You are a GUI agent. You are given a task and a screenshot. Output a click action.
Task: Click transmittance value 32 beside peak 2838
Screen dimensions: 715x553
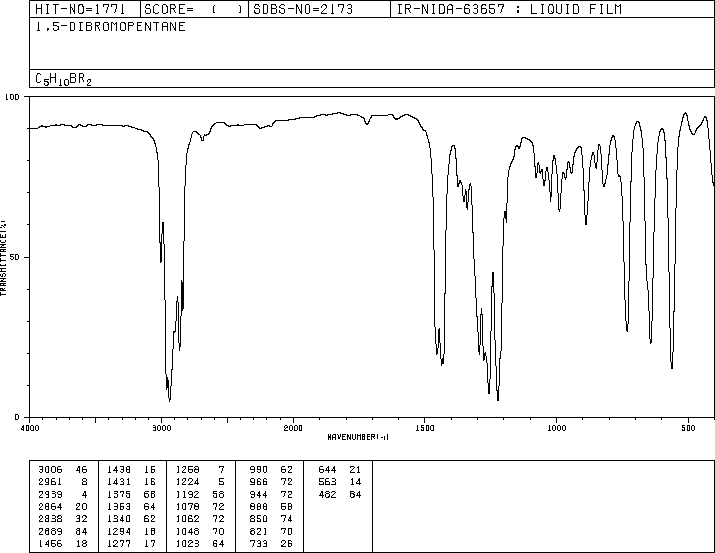pyautogui.click(x=81, y=519)
